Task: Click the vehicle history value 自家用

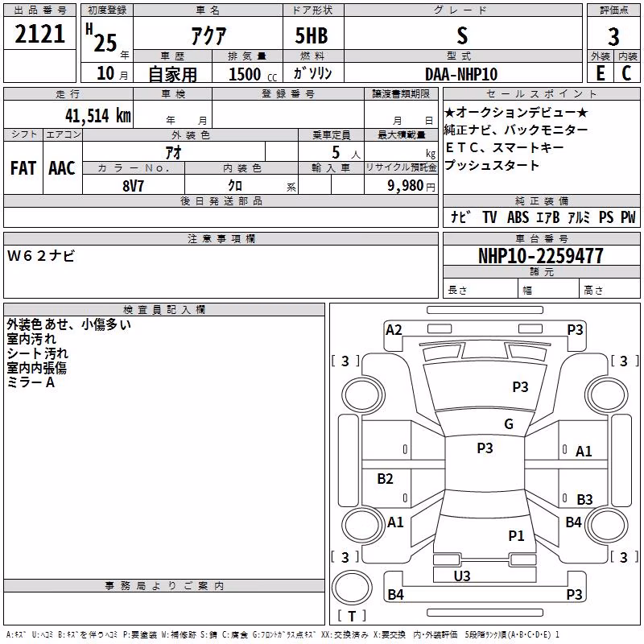Action: 172,74
